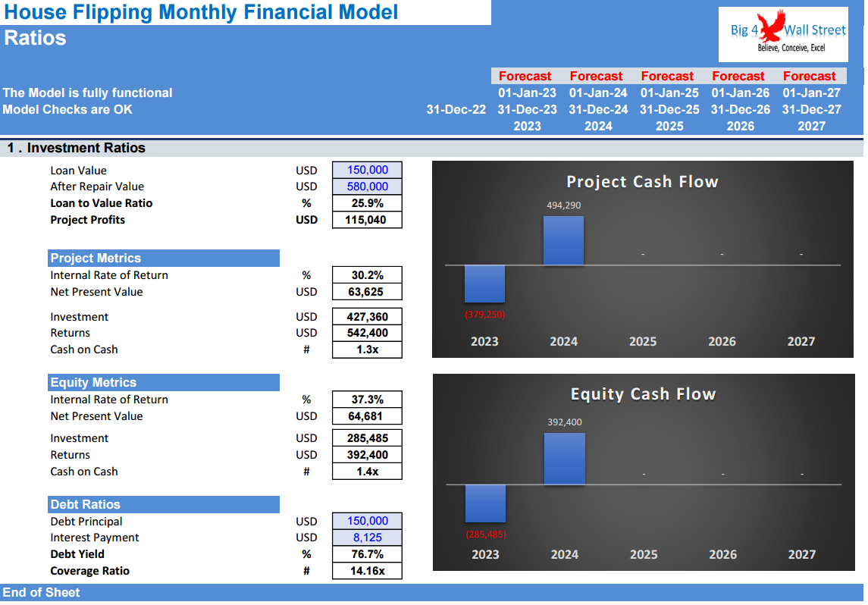
Task: Click the Debt Ratios section header
Action: click(163, 504)
